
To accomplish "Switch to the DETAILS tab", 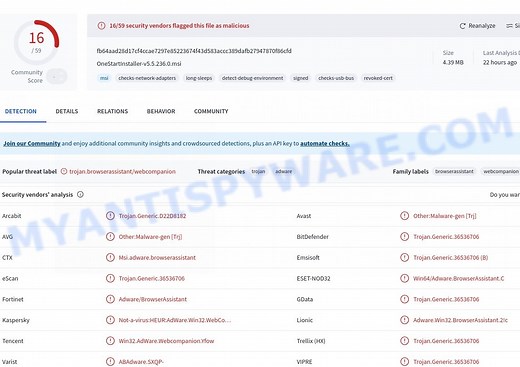I will (x=67, y=111).
